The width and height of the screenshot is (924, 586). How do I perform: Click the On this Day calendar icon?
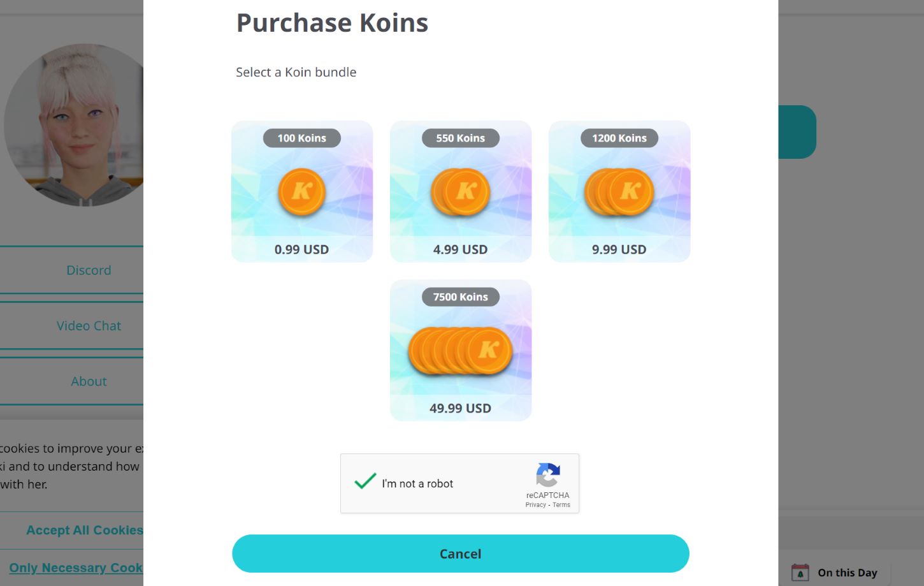click(x=800, y=572)
